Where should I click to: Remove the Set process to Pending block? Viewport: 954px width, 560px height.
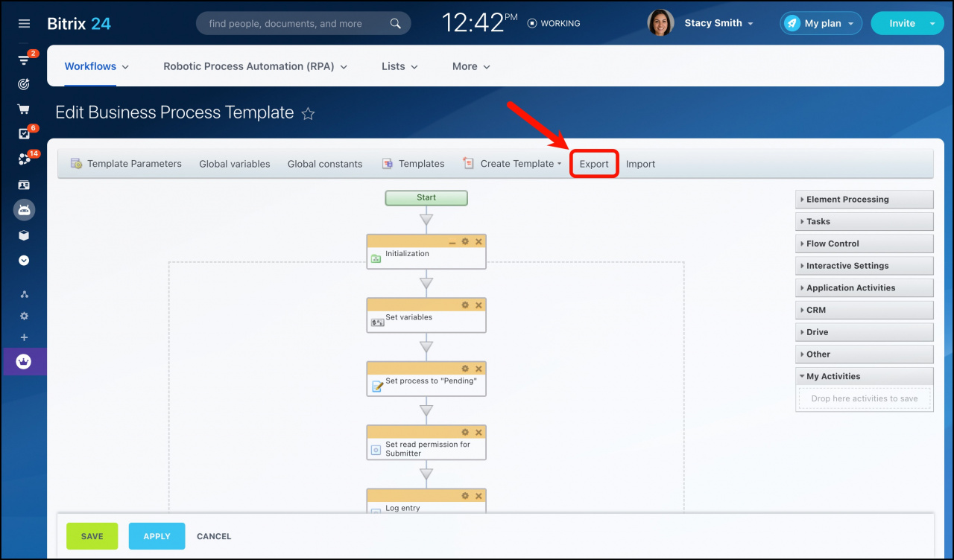478,369
